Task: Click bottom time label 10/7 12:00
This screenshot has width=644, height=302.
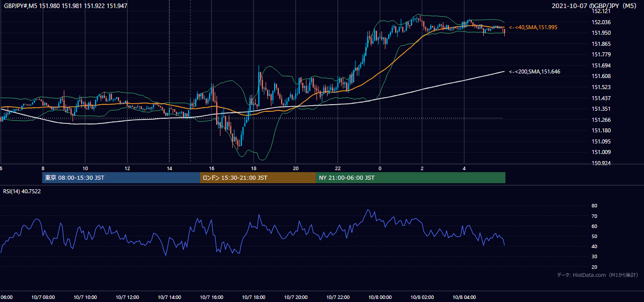Action: (x=127, y=297)
